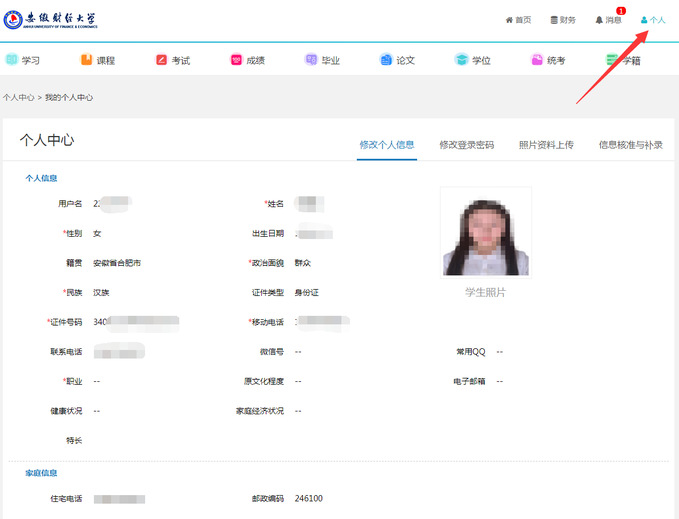Click the 统考 exam icon
Screen dimensions: 679x519
537,60
